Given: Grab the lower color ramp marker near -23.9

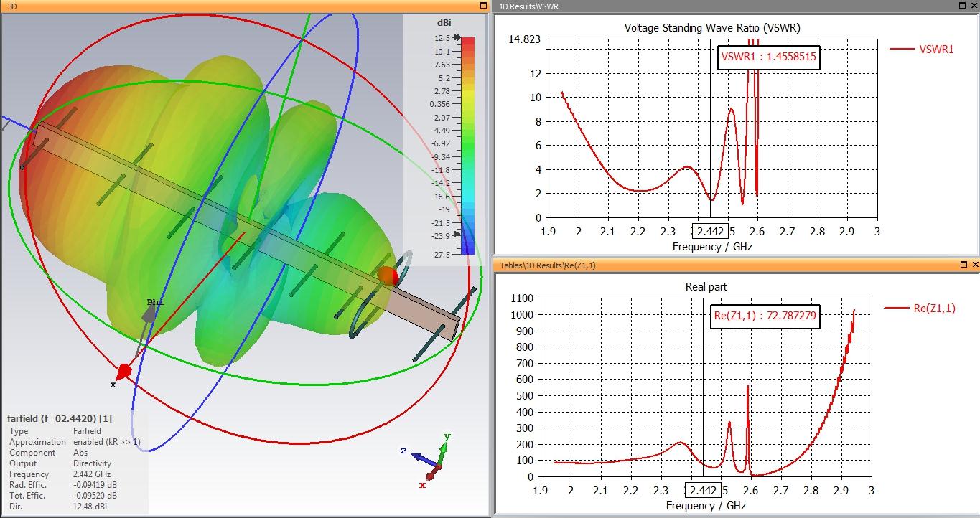Looking at the screenshot, I should pos(457,235).
